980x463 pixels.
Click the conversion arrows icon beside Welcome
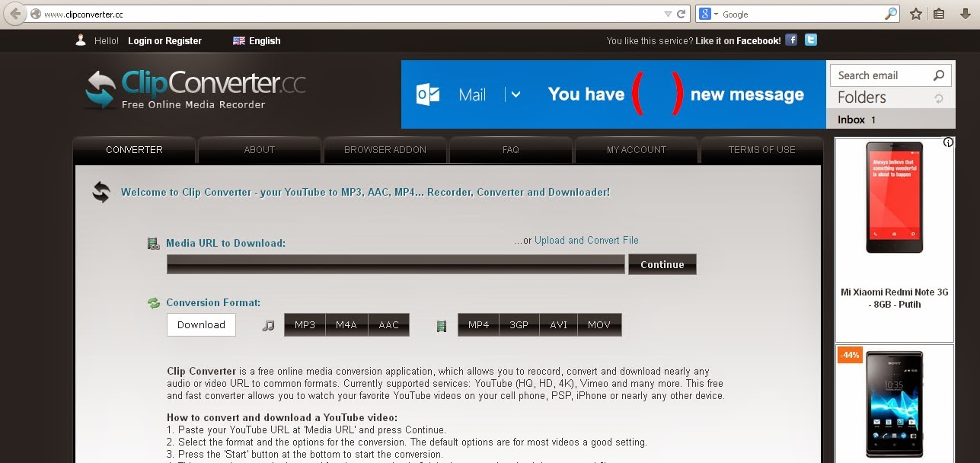(x=101, y=192)
